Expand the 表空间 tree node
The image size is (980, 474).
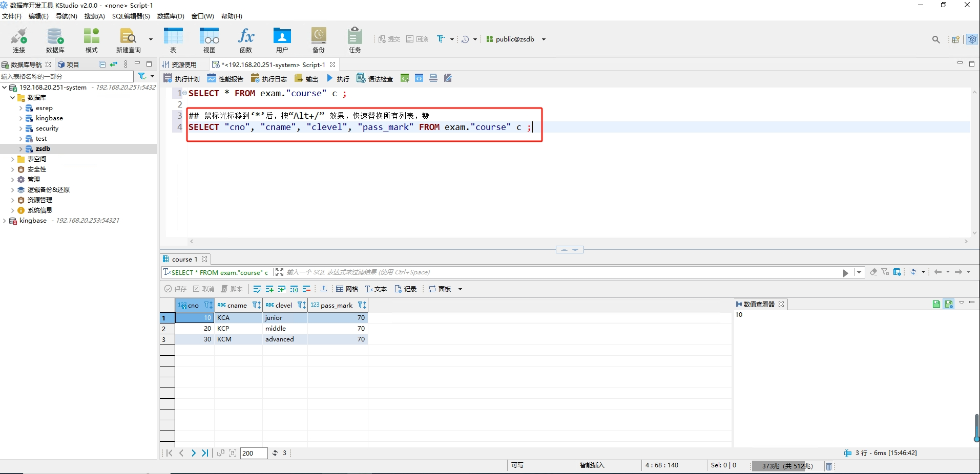[x=12, y=159]
